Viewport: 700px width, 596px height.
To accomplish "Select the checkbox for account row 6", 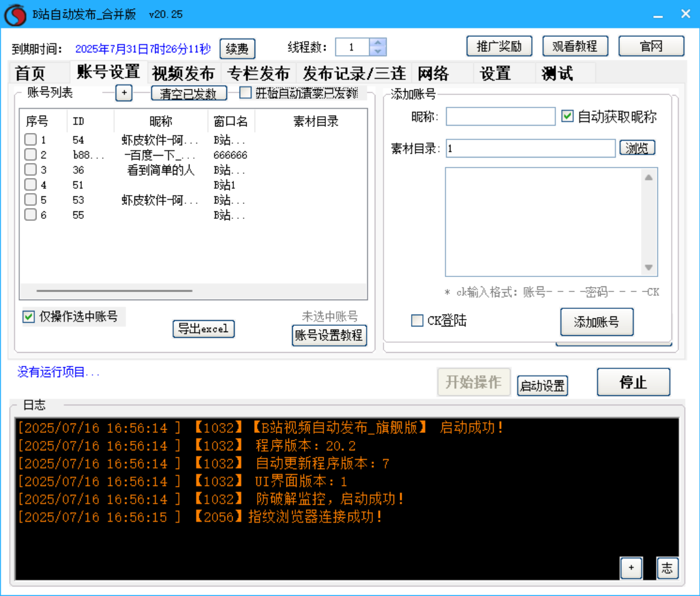I will (x=31, y=215).
